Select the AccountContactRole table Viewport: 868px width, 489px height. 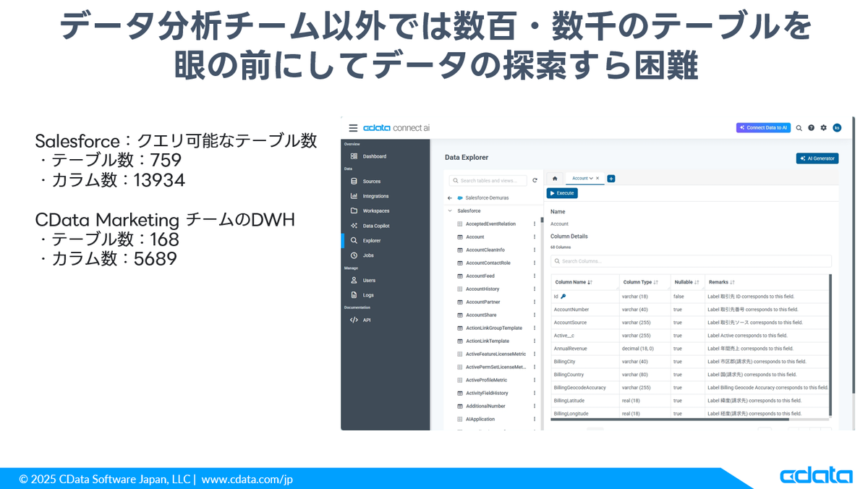(488, 263)
